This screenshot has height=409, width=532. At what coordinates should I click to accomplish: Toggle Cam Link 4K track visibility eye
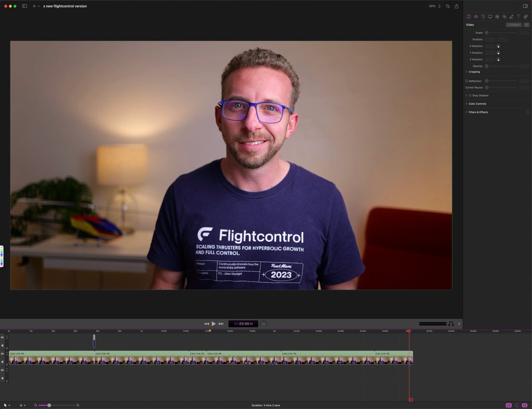coord(2,354)
